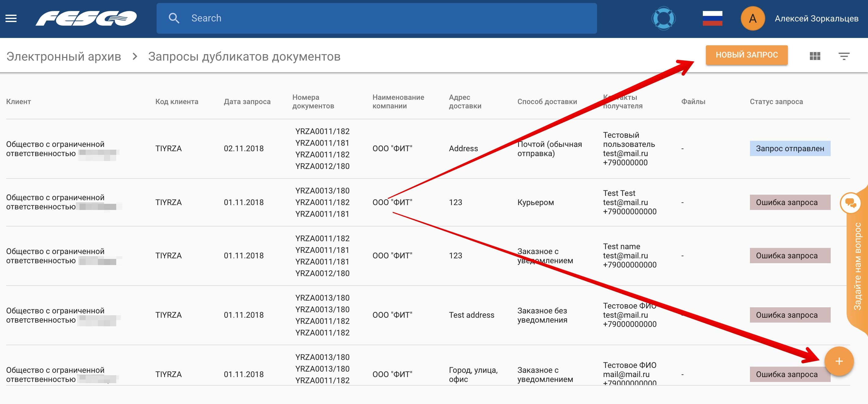Click Ошибка запроса status in Курьером row
The width and height of the screenshot is (868, 404).
pyautogui.click(x=790, y=202)
